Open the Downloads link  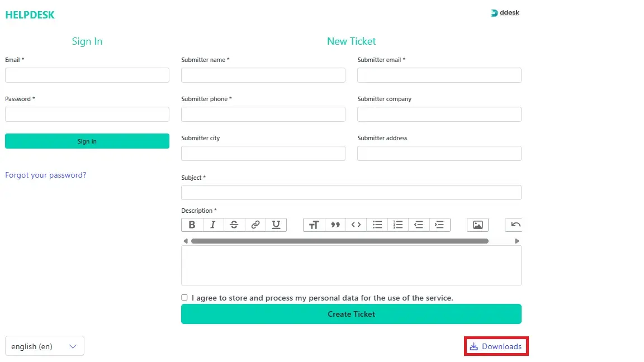point(496,346)
